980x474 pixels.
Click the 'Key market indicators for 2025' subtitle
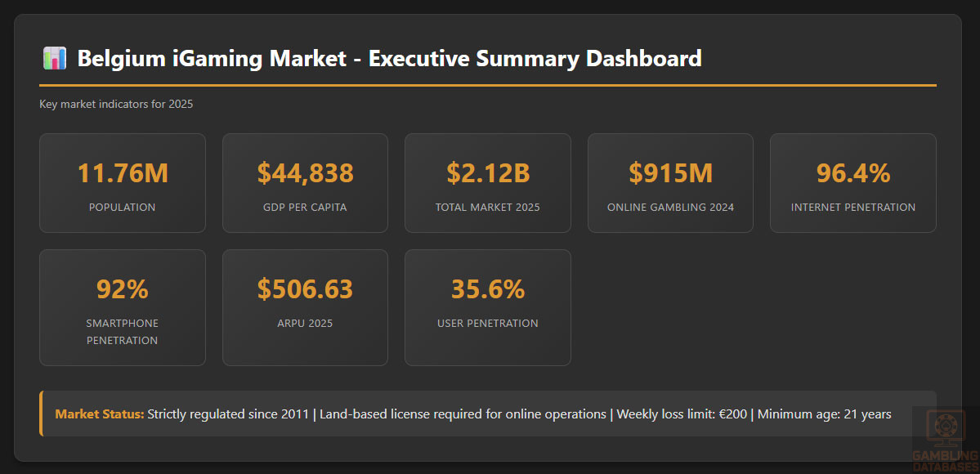[116, 104]
